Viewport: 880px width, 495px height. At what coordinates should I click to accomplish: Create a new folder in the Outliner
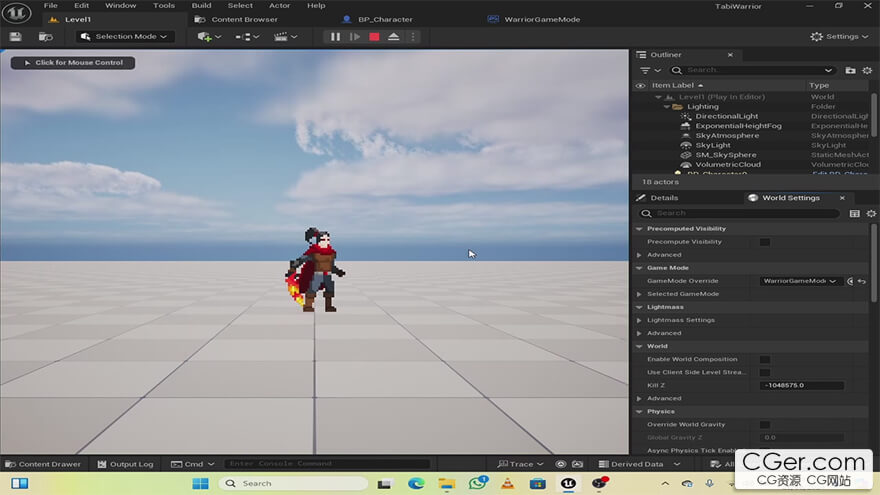click(850, 70)
